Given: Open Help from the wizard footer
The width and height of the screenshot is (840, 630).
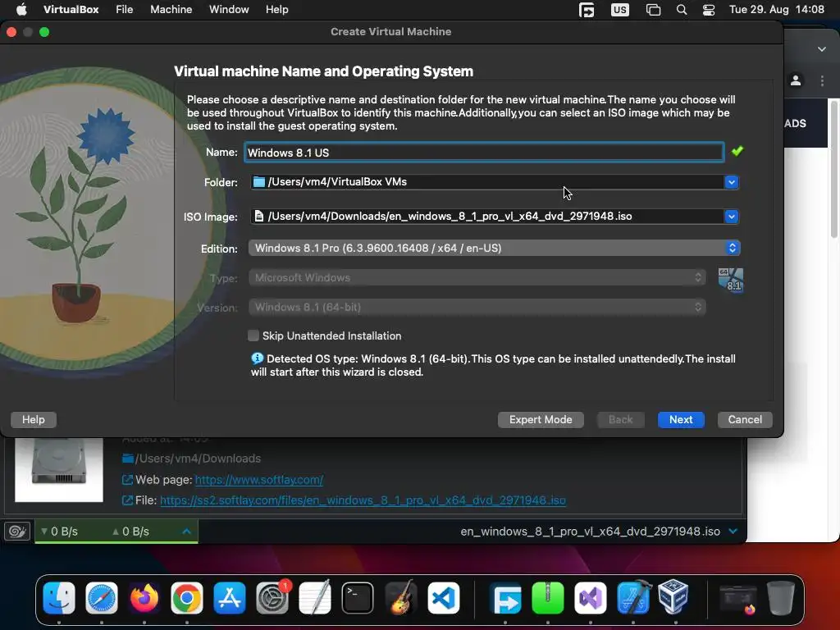Looking at the screenshot, I should pos(33,419).
